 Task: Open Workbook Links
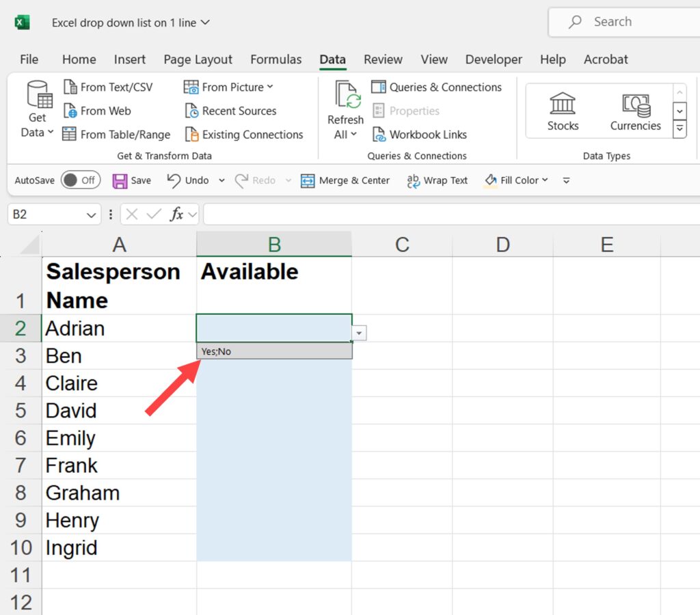(420, 135)
